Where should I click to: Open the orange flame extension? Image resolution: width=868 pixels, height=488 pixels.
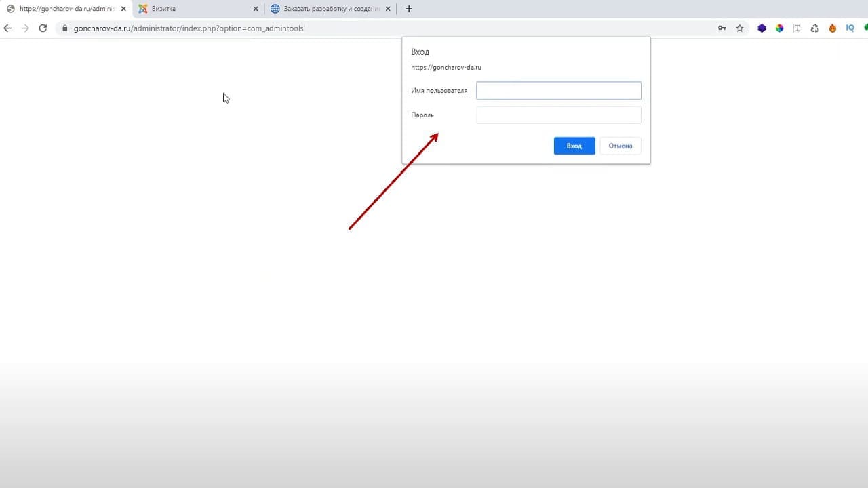click(832, 28)
